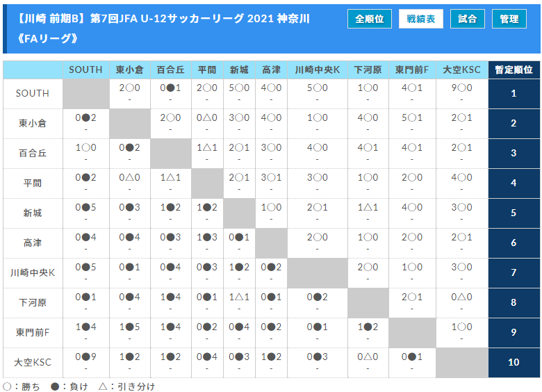
Task: Click the 新城 column header
Action: (x=239, y=70)
